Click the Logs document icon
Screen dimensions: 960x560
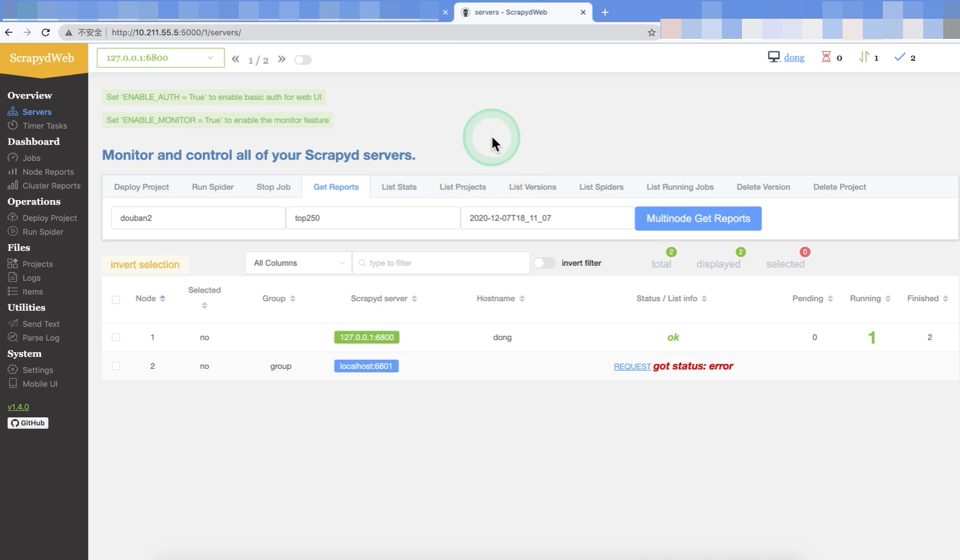click(13, 278)
